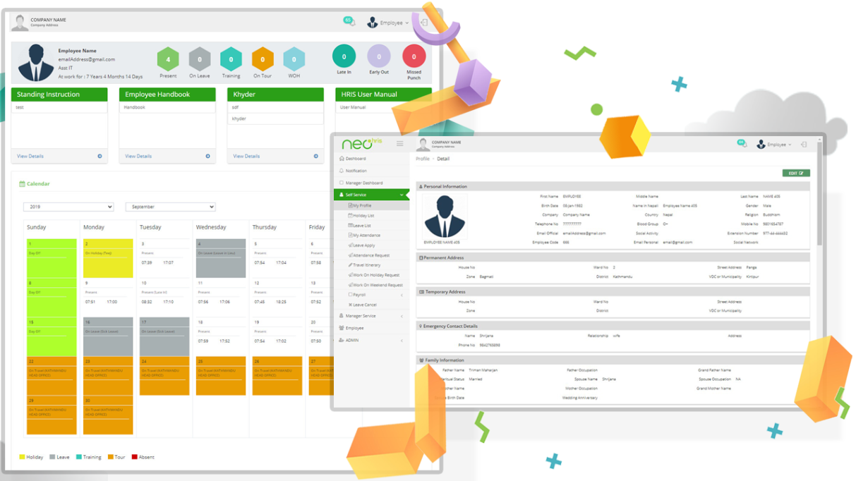Click the Early Out circle counter
Screen dimensions: 868x481
379,56
